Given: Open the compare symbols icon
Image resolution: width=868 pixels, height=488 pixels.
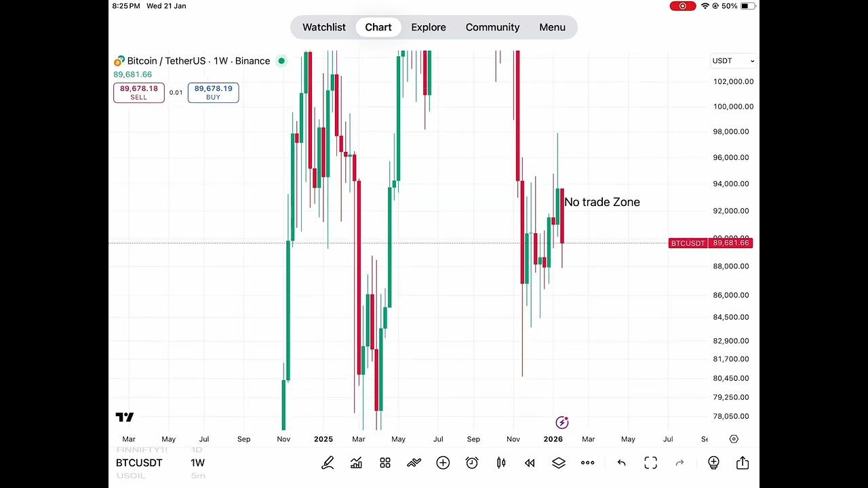Looking at the screenshot, I should click(414, 463).
